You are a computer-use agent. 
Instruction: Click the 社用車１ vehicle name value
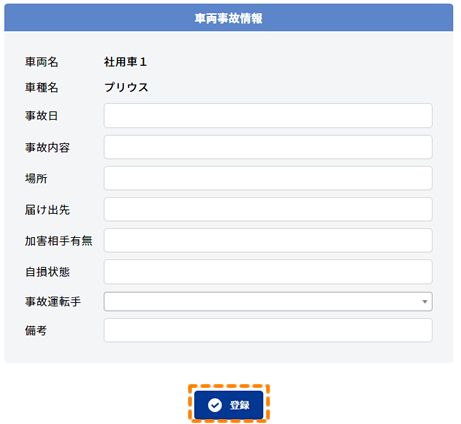(x=125, y=62)
